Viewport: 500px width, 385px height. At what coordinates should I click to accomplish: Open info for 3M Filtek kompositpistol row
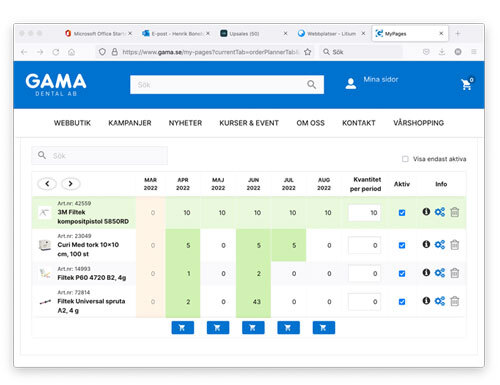(426, 212)
